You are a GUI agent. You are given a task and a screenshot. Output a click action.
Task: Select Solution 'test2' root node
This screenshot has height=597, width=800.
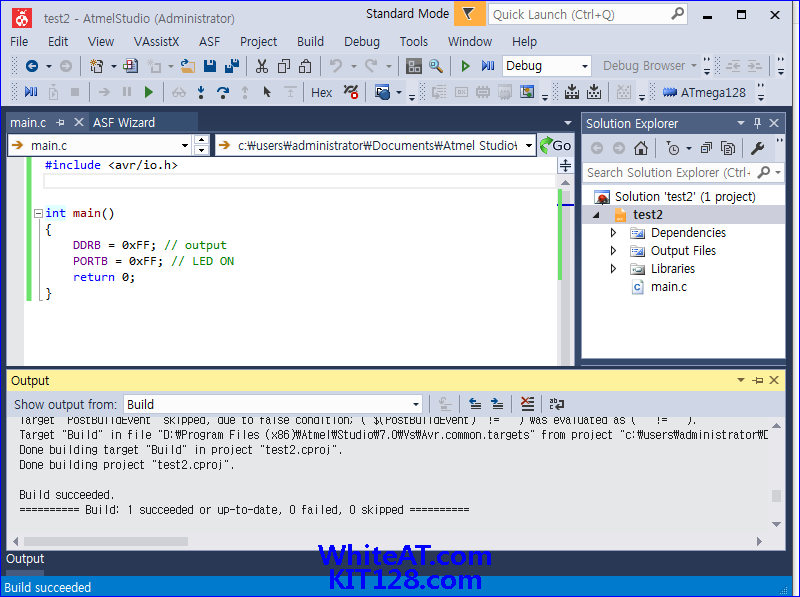tap(685, 196)
